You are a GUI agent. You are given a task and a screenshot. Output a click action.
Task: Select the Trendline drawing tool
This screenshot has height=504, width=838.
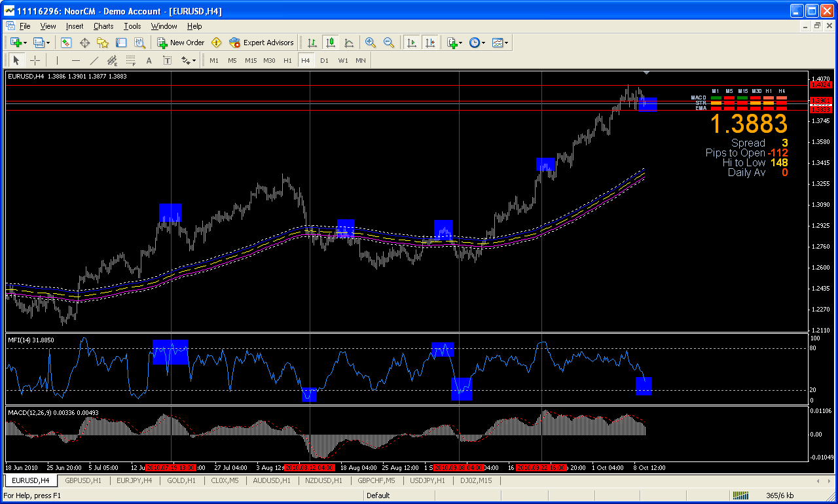(94, 60)
